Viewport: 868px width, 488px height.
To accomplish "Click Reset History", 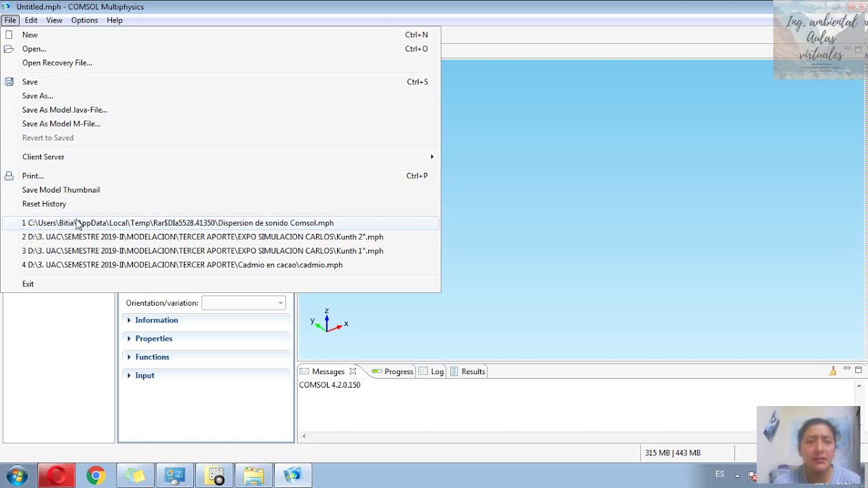I will [220, 204].
